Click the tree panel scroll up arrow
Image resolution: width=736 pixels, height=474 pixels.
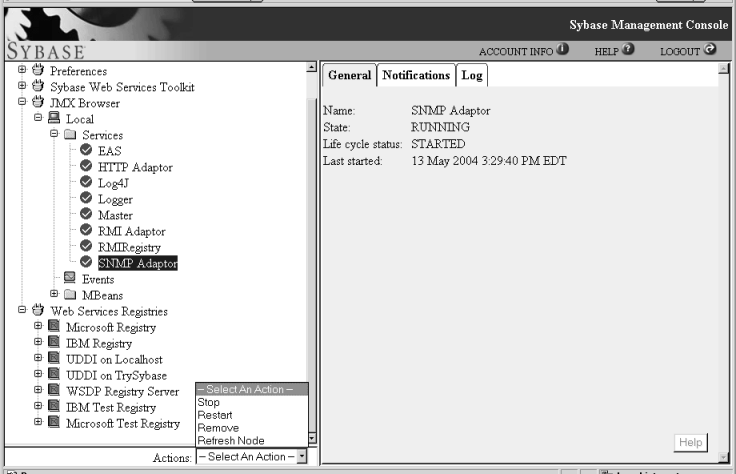[x=311, y=68]
